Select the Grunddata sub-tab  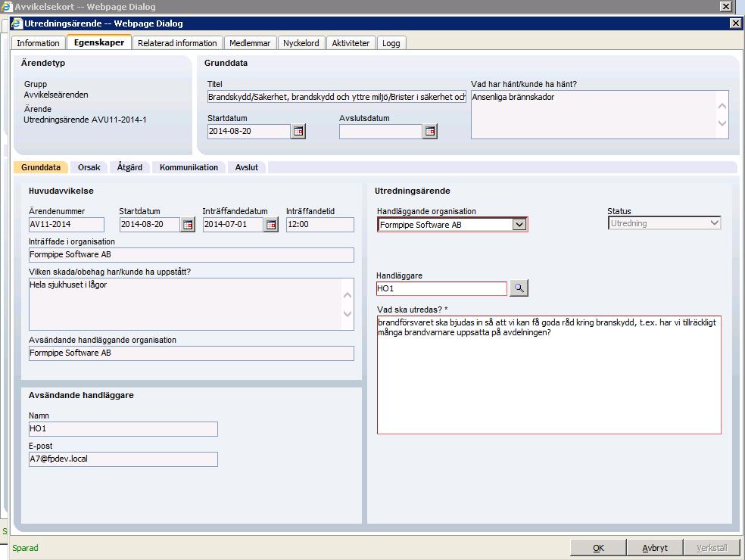pyautogui.click(x=41, y=167)
